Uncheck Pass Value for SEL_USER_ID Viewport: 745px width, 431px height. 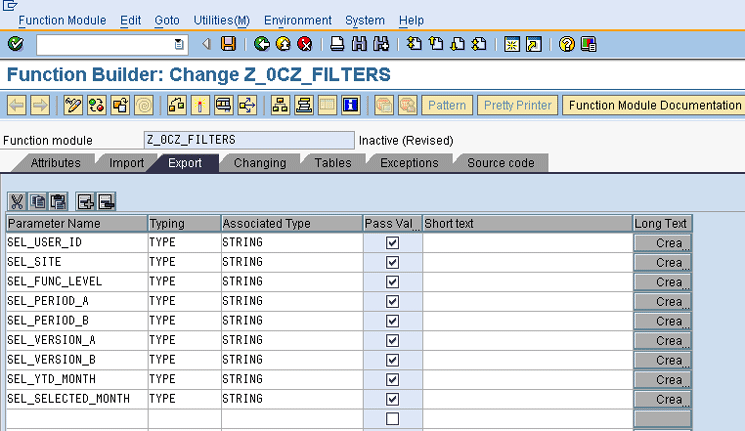pyautogui.click(x=392, y=242)
